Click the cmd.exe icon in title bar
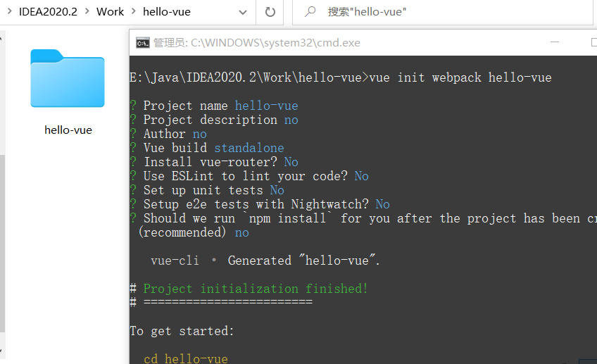 pos(142,43)
